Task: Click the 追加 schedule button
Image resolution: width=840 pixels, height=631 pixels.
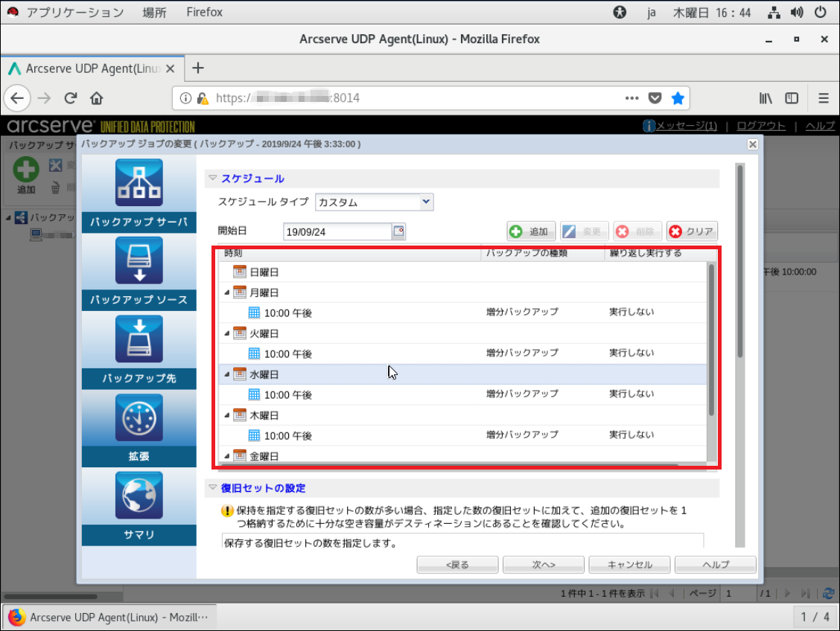Action: (531, 231)
